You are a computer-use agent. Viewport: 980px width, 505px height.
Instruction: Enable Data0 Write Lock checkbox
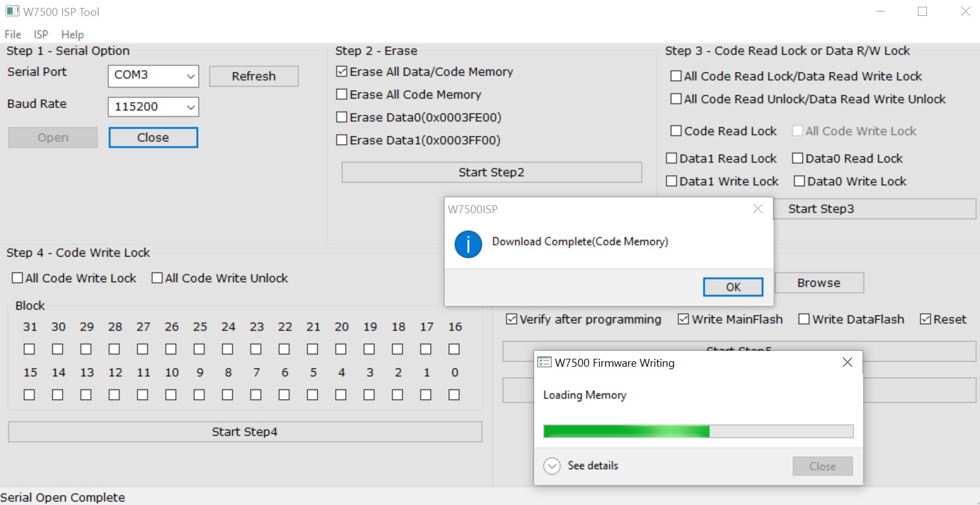point(800,181)
